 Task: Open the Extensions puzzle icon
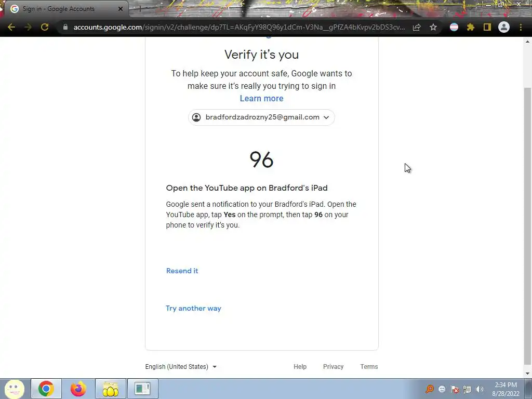471,27
